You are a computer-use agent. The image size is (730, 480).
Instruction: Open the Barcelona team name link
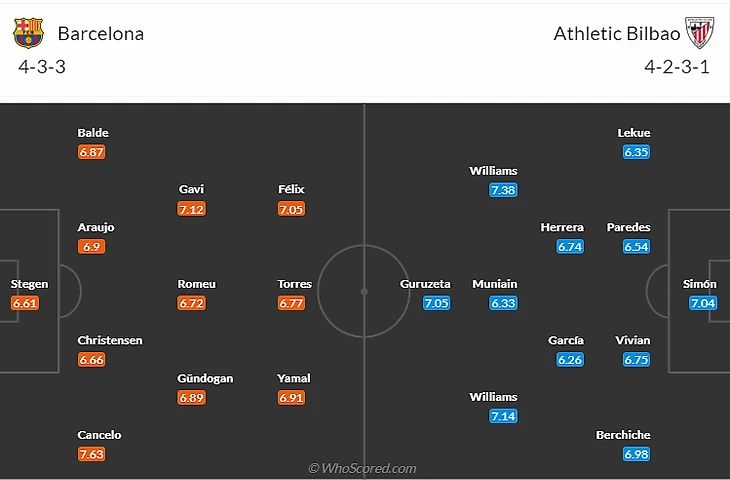click(100, 33)
